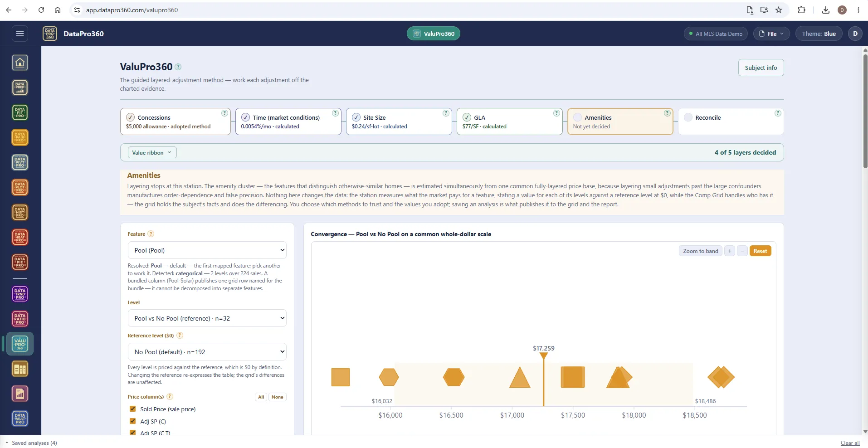Open Data Hist Pro module icon
The image size is (868, 448).
point(20,212)
